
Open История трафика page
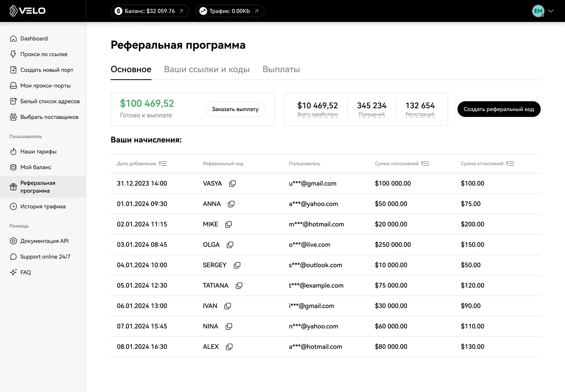coord(43,206)
